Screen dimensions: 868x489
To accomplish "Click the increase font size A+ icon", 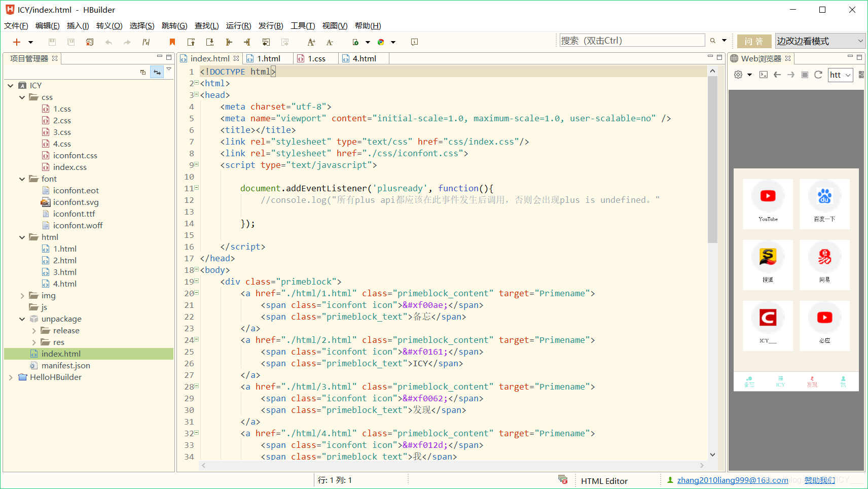I will click(311, 42).
